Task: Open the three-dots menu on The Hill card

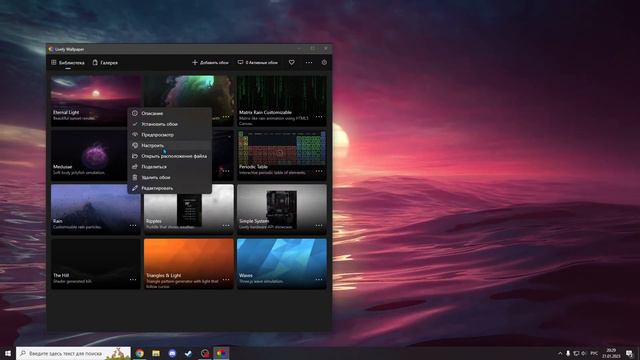Action: pos(133,280)
